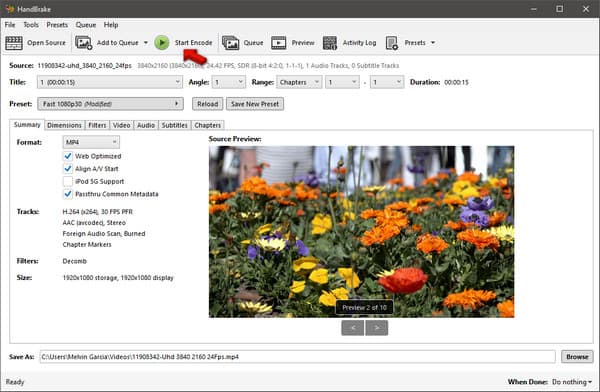Screen dimensions: 600x392
Task: Click the source preview flower image
Action: click(x=361, y=232)
